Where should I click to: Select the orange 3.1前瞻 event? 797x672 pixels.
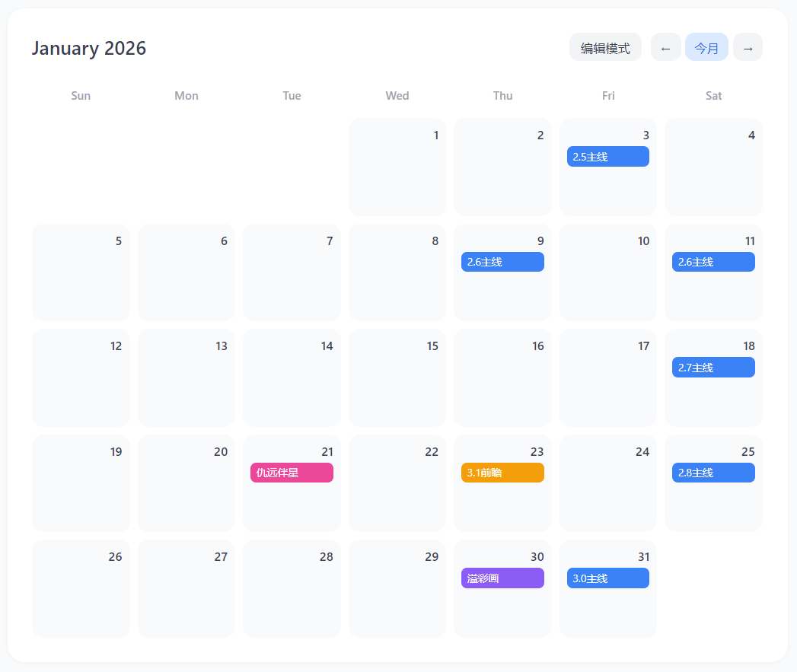(502, 473)
